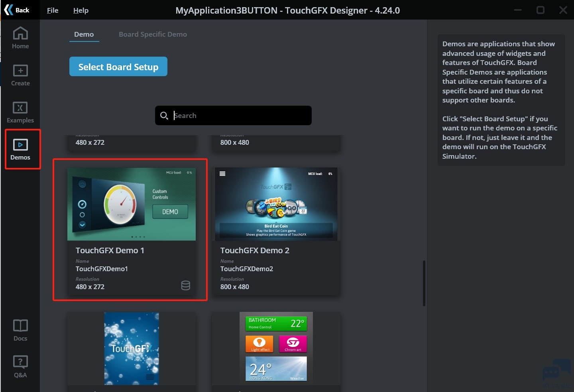This screenshot has width=574, height=392.
Task: Open the Q&A section in the sidebar
Action: pyautogui.click(x=20, y=367)
